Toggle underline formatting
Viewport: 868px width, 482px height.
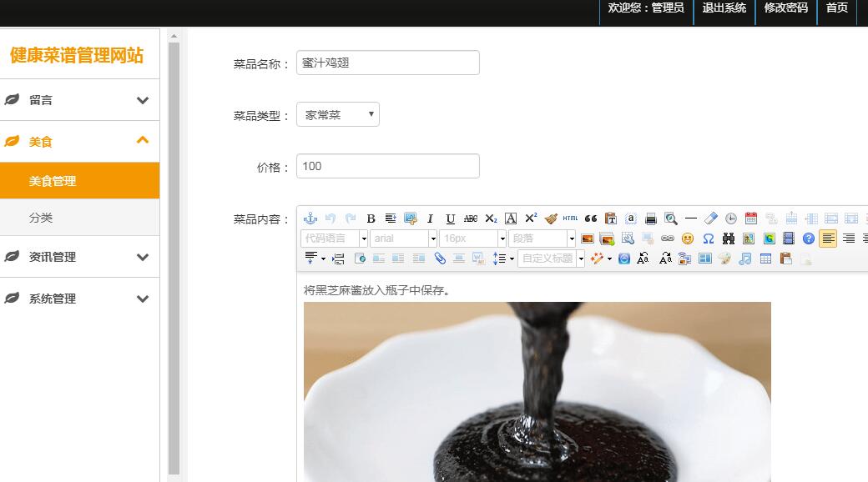pos(451,218)
